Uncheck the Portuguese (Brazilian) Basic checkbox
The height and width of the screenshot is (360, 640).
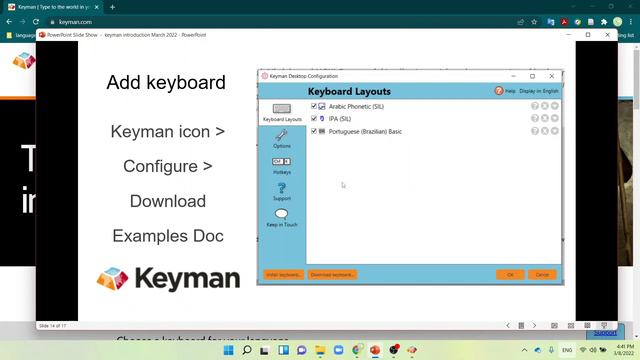pos(313,131)
